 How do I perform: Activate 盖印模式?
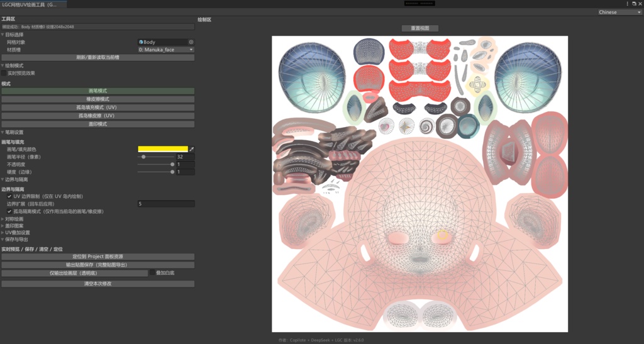[97, 124]
